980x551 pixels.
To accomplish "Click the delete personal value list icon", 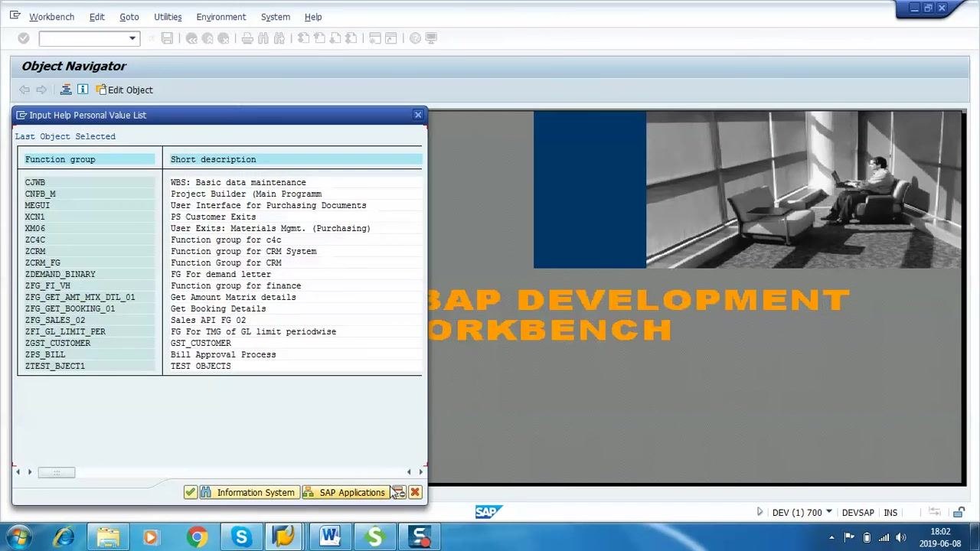I will pos(398,492).
